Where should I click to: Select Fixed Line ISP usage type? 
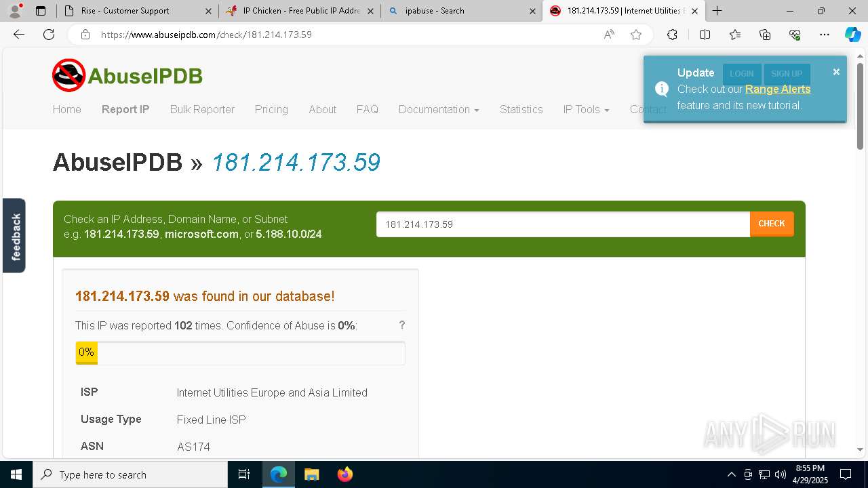(211, 420)
